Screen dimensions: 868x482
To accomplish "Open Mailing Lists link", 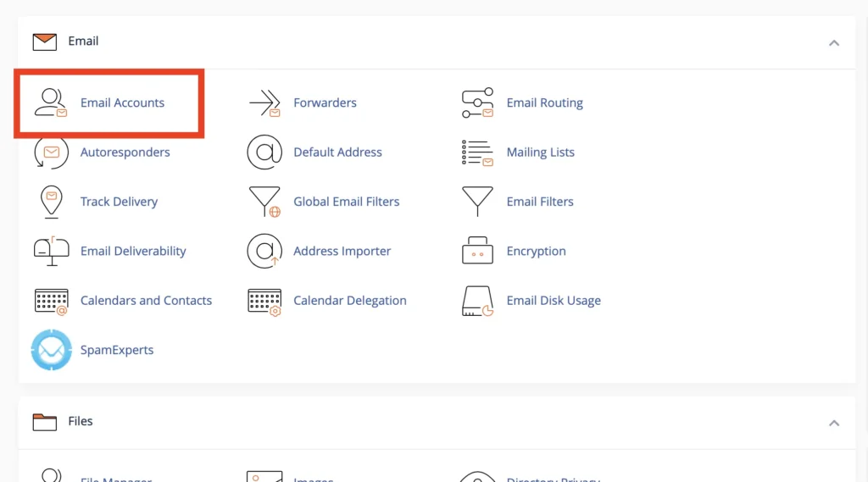I will tap(540, 152).
